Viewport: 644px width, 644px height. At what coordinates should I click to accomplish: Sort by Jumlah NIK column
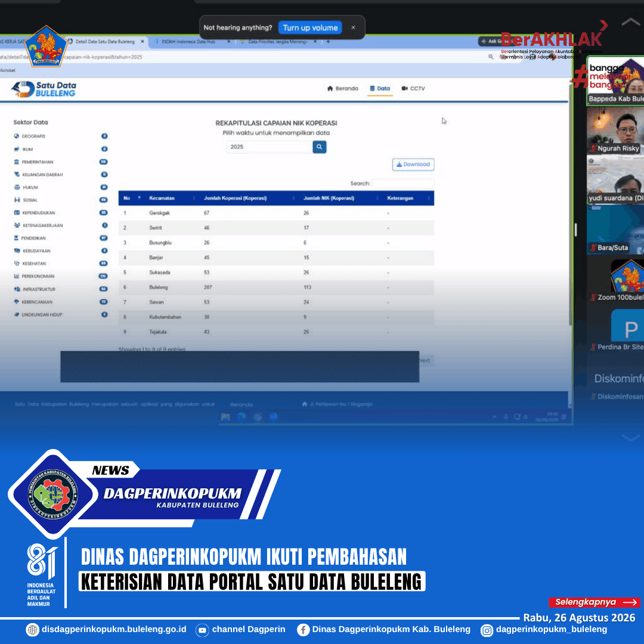340,198
